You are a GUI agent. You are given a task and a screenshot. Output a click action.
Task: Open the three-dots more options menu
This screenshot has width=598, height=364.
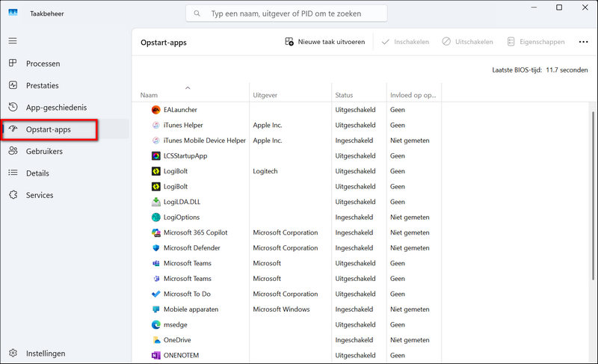coord(582,42)
